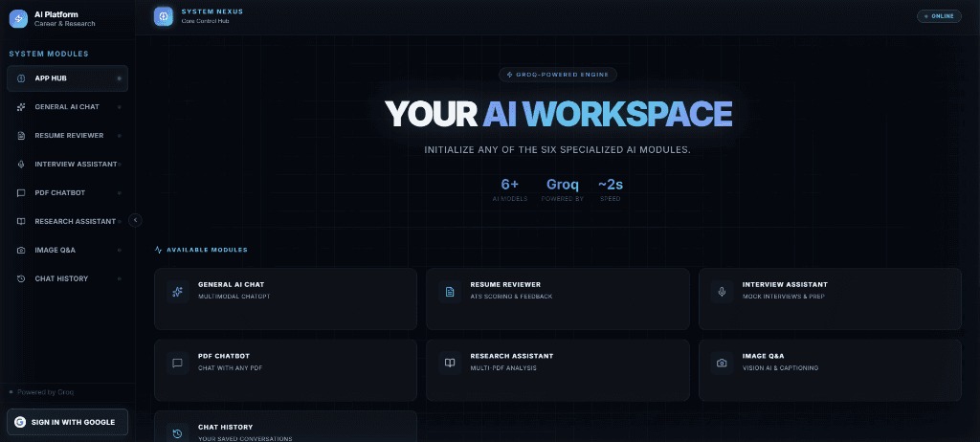
Task: Click 'Chat with any PDF' description text
Action: coord(230,368)
